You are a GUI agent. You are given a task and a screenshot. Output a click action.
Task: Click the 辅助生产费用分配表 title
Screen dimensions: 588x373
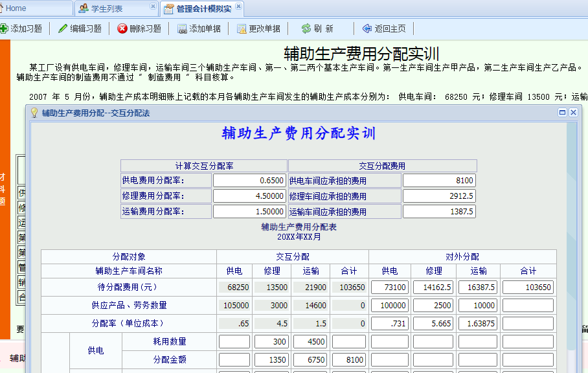(299, 227)
